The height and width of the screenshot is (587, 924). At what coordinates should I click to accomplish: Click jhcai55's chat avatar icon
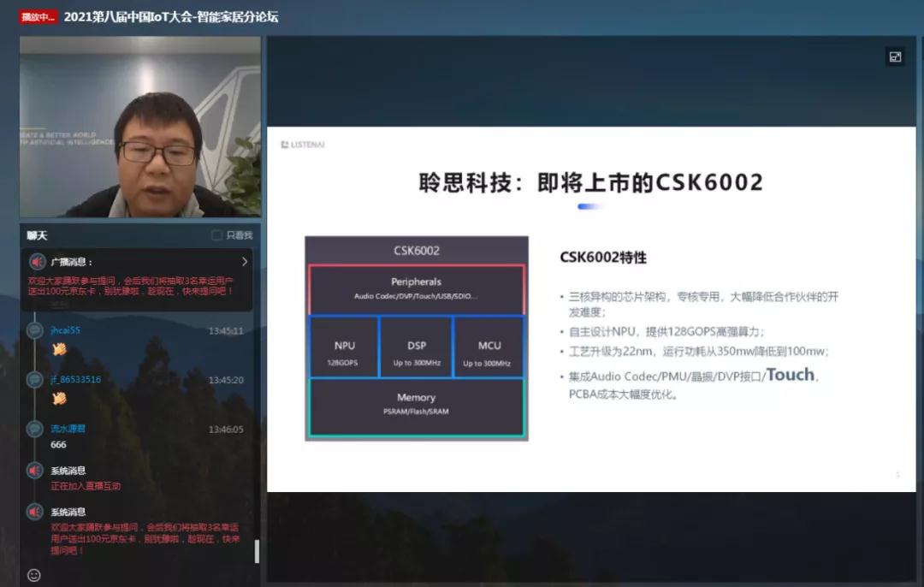point(34,330)
